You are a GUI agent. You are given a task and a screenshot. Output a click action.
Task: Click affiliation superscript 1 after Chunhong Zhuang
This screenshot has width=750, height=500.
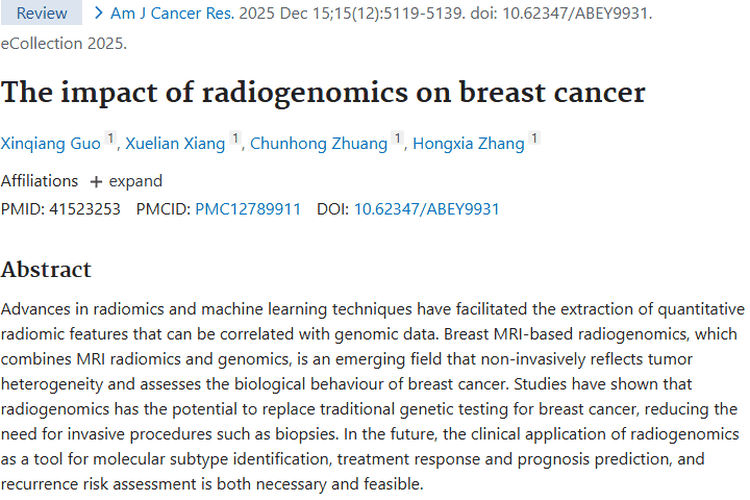[397, 139]
